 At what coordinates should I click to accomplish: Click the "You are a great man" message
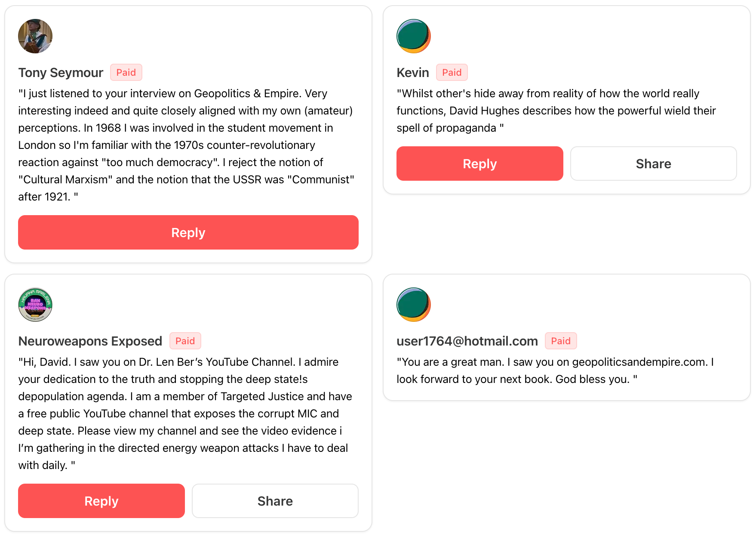point(555,370)
